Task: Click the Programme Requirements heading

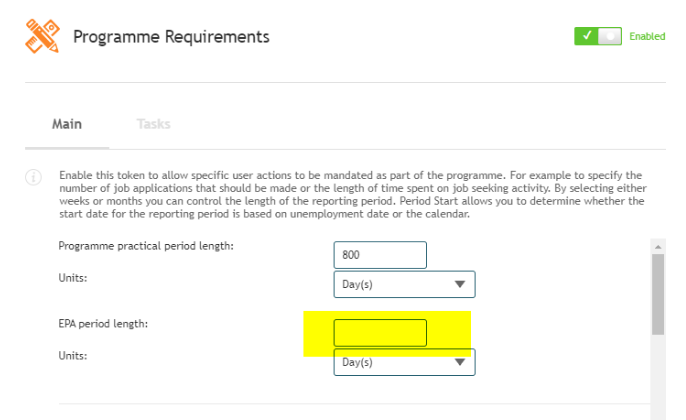Action: (171, 37)
